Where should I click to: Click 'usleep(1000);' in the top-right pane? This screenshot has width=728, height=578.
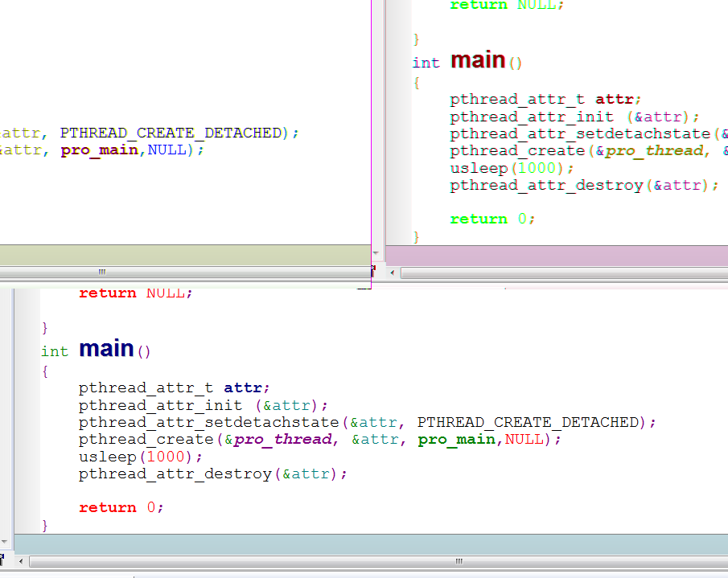click(512, 168)
